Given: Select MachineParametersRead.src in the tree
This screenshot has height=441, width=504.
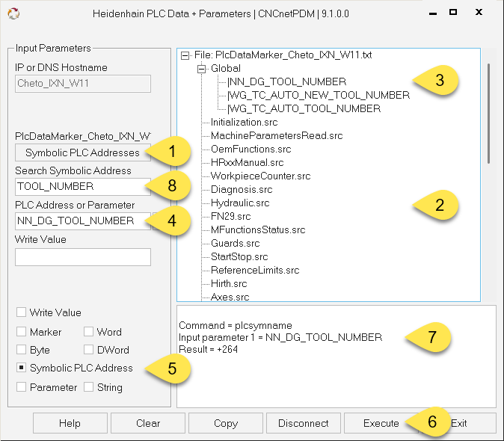Looking at the screenshot, I should (277, 136).
